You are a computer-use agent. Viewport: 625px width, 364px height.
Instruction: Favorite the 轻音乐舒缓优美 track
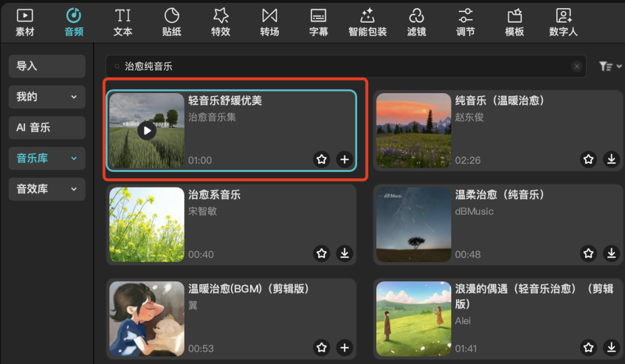click(322, 160)
